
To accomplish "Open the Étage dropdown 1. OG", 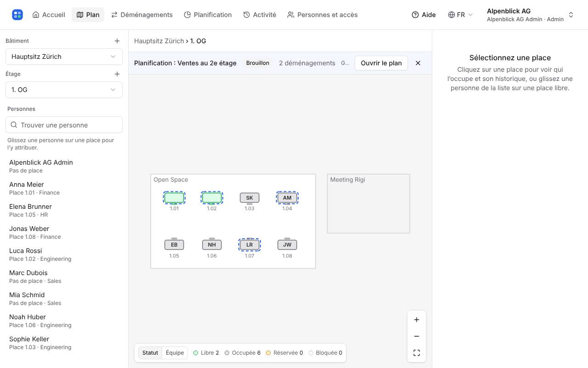I will (x=64, y=90).
